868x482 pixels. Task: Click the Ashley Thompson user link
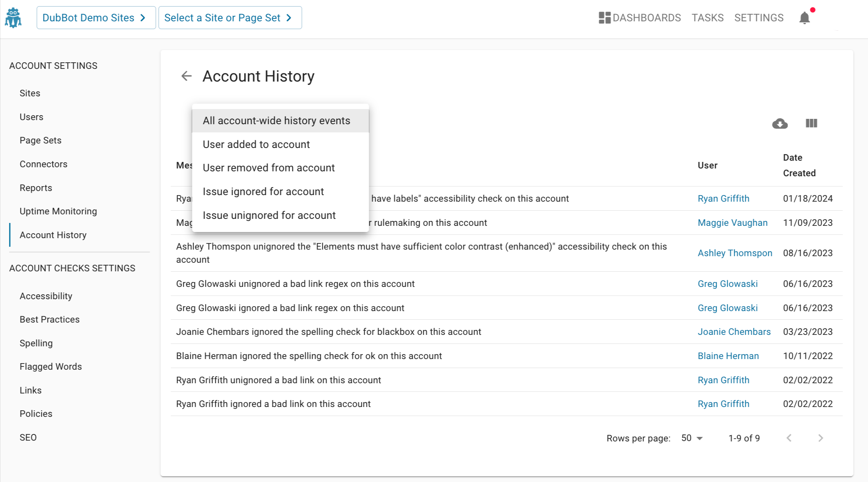click(735, 253)
